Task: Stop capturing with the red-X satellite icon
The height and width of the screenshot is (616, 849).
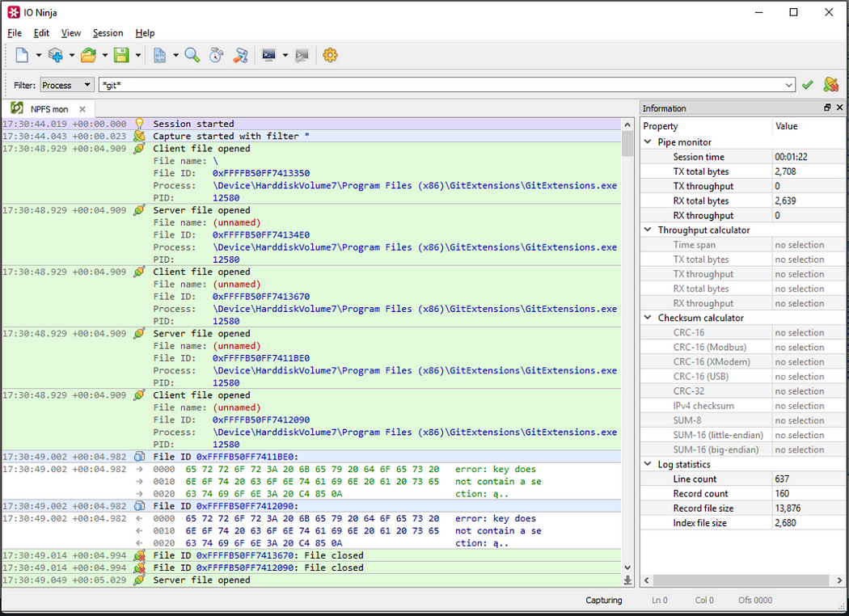Action: click(x=831, y=84)
